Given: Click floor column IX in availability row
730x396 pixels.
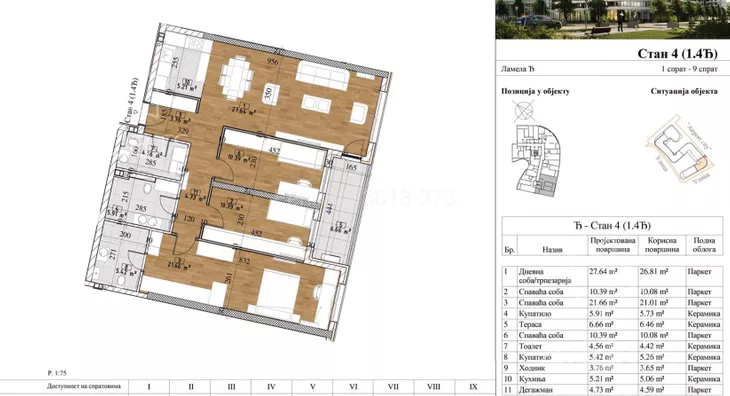Looking at the screenshot, I should coord(473,387).
